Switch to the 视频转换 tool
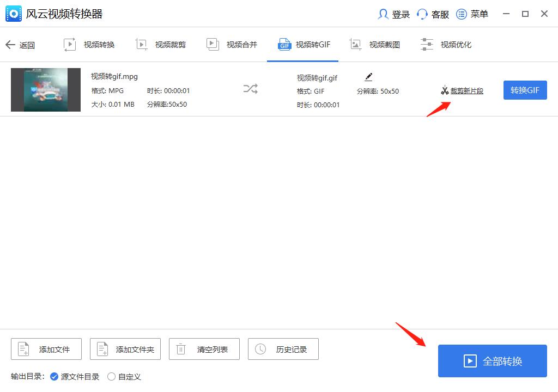 [89, 44]
